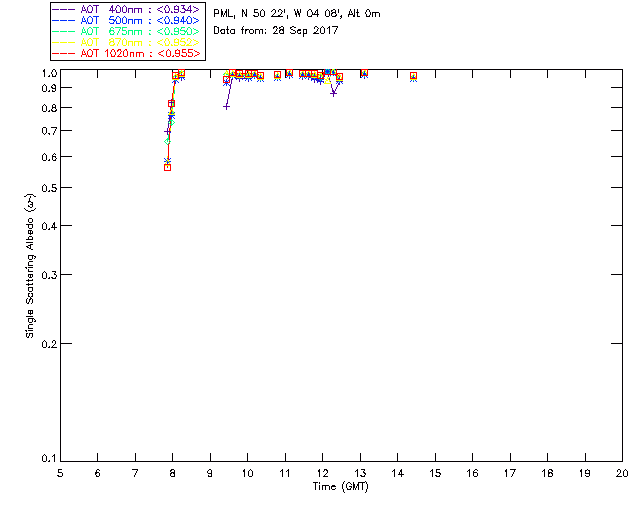Click the PML location header text
Image resolution: width=640 pixels, height=512 pixels.
pos(297,13)
